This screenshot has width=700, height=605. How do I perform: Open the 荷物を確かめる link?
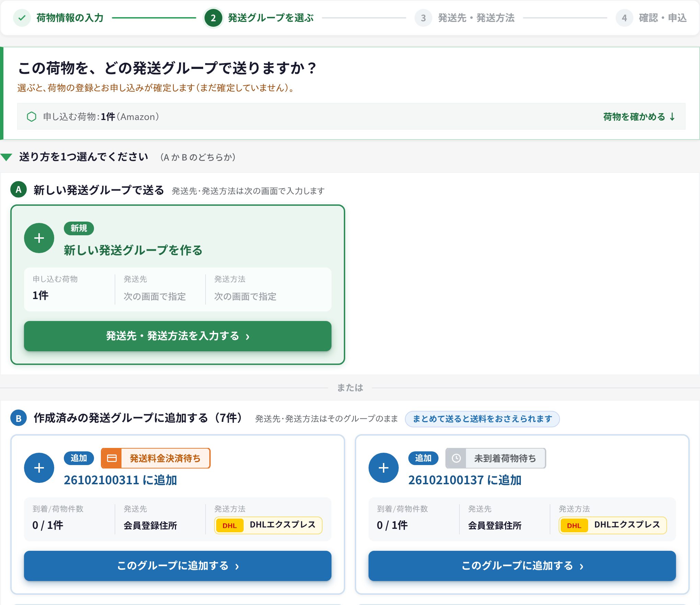(x=639, y=117)
